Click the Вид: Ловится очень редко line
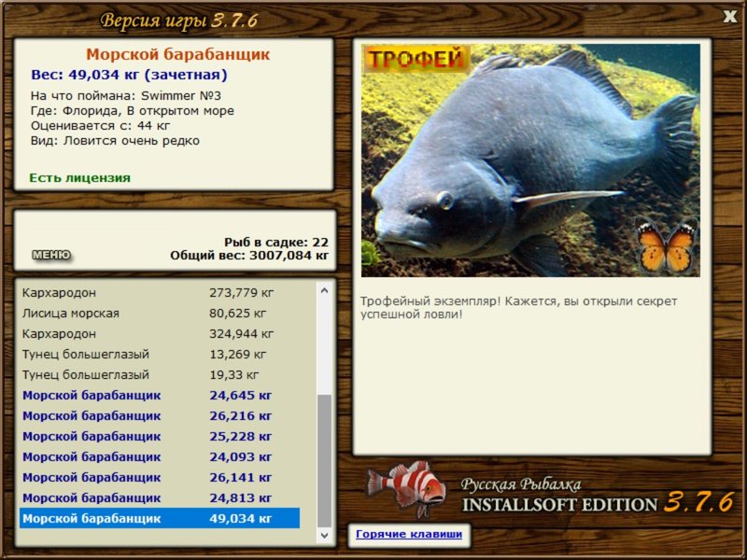Image resolution: width=747 pixels, height=560 pixels. 115,141
